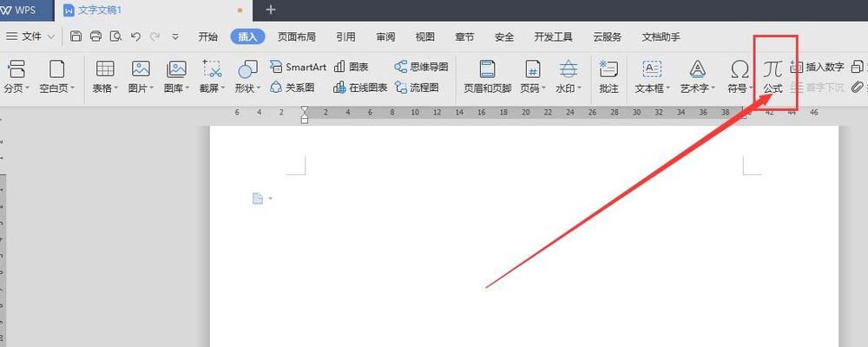Screen dimensions: 868x347
Task: Click the paste options icon in document
Action: (258, 198)
